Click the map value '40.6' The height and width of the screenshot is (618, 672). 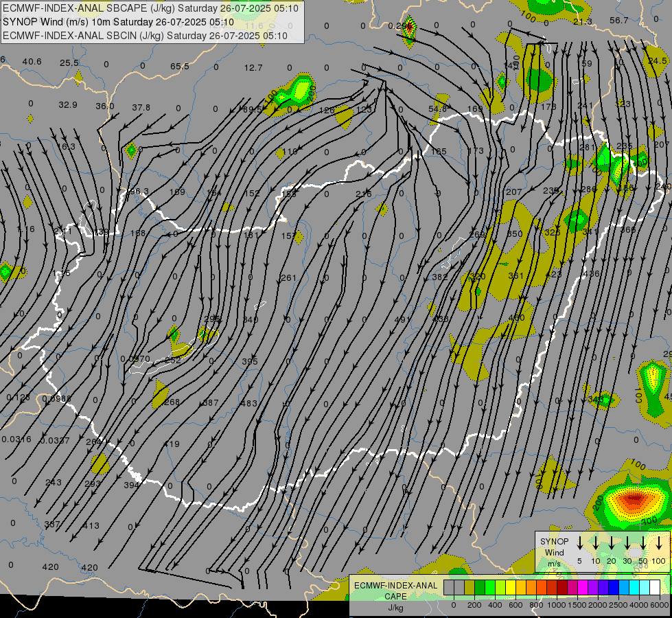tap(32, 62)
